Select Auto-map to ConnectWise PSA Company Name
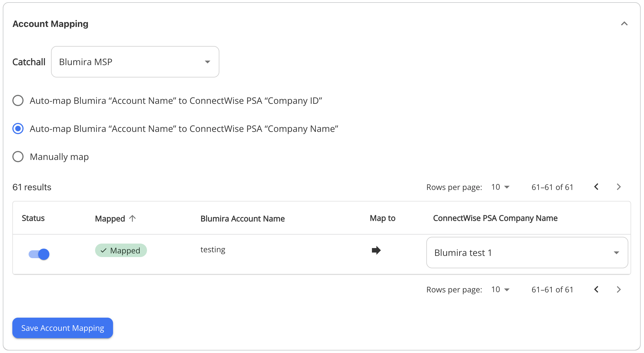644x353 pixels. tap(18, 129)
